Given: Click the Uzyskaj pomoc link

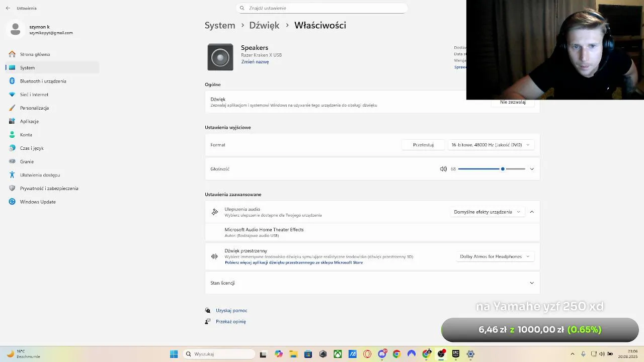Looking at the screenshot, I should point(231,311).
